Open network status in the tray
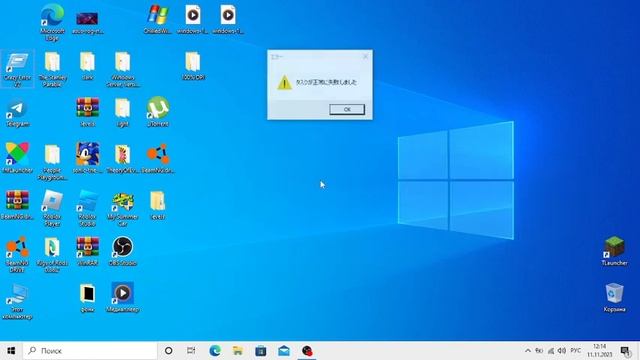Screen dimensions: 640x360 coord(551,351)
